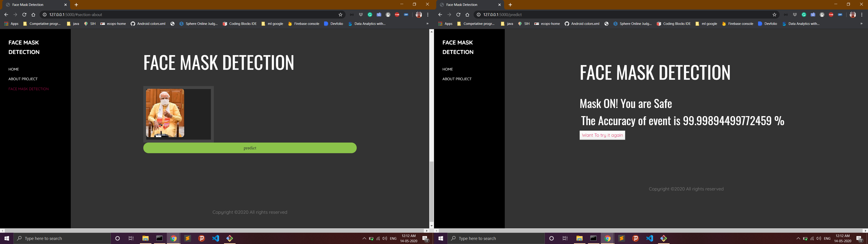Open the ZIP extension in the left window

406,14
